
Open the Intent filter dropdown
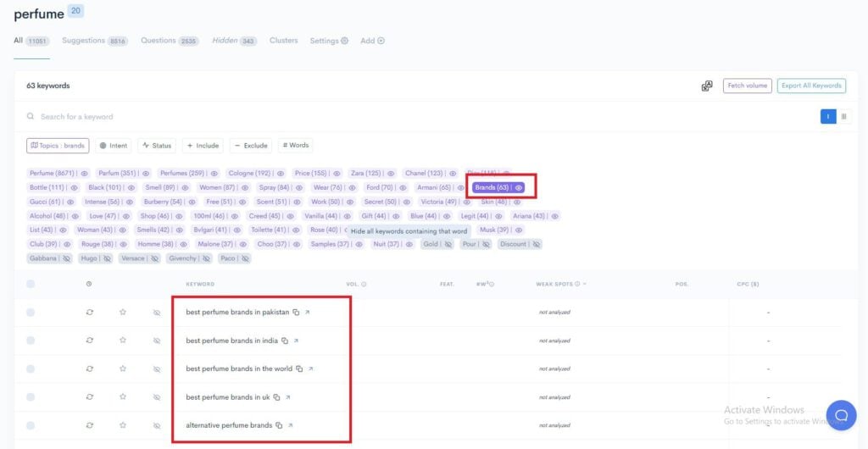tap(114, 146)
